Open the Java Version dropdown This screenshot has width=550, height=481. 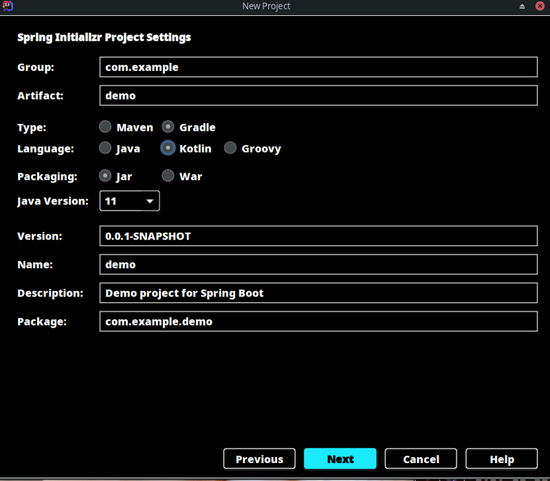coord(130,201)
